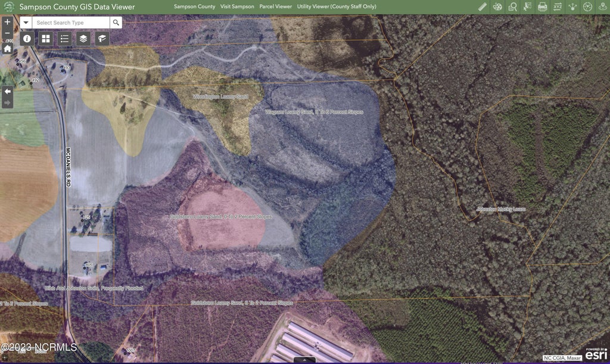The image size is (610, 364).
Task: Click the Wagram Loamy Sand soil label
Action: click(x=314, y=112)
